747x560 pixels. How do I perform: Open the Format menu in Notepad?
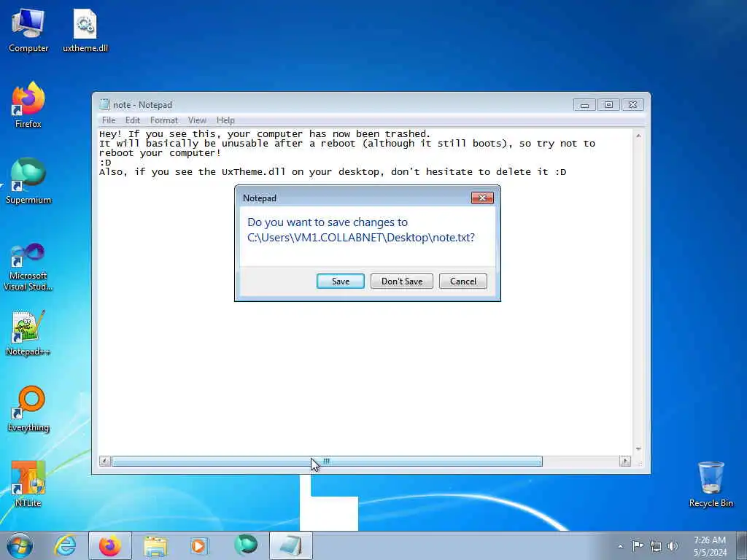pyautogui.click(x=164, y=120)
